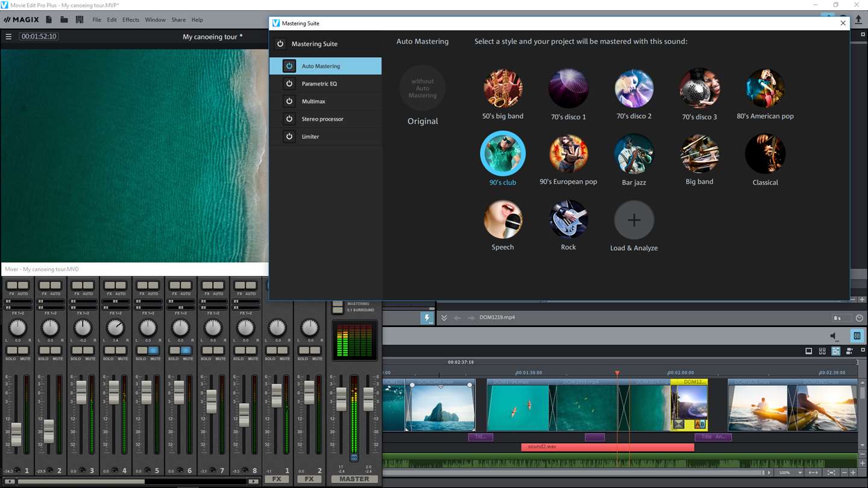Screen dimensions: 868x488
Task: Click the save project icon in toolbar
Action: point(79,20)
